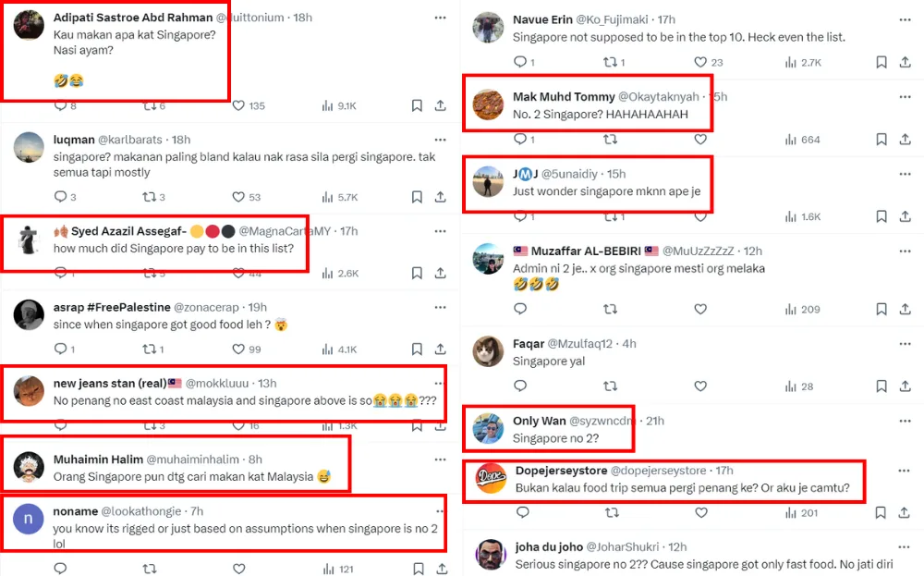Bookmark Dopejerseystore's tweet
Screen dimensions: 924x576
(x=881, y=512)
